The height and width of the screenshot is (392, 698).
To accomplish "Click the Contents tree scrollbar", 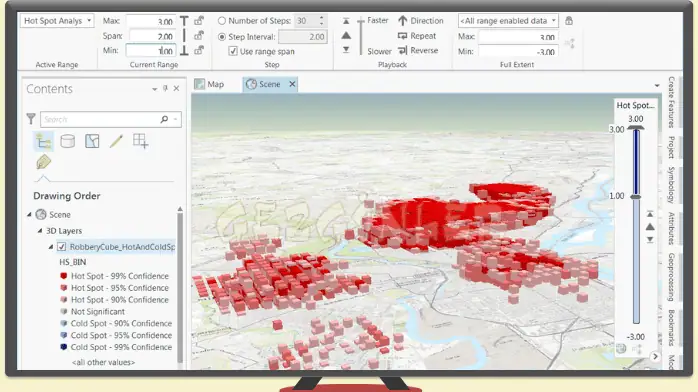I will tap(180, 287).
